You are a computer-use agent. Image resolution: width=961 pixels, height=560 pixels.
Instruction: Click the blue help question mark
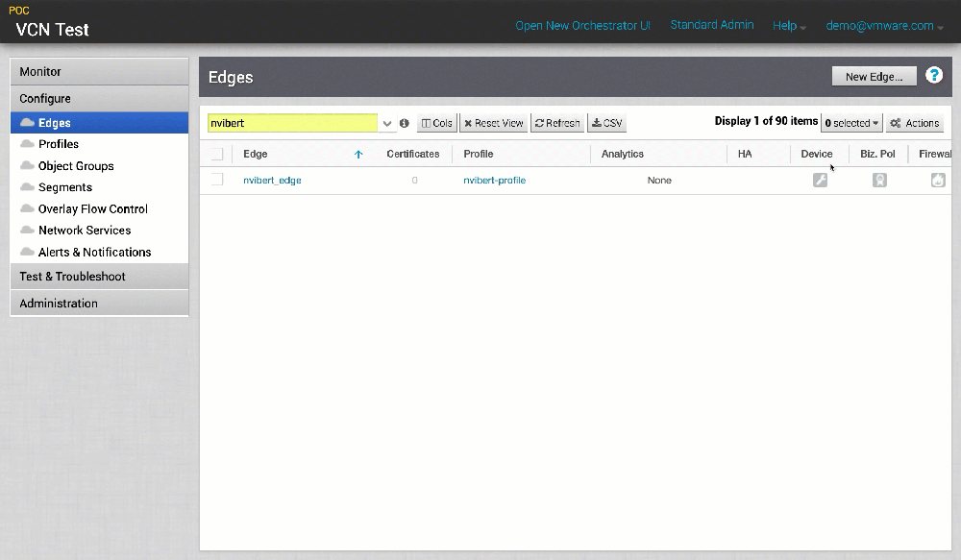pyautogui.click(x=934, y=74)
